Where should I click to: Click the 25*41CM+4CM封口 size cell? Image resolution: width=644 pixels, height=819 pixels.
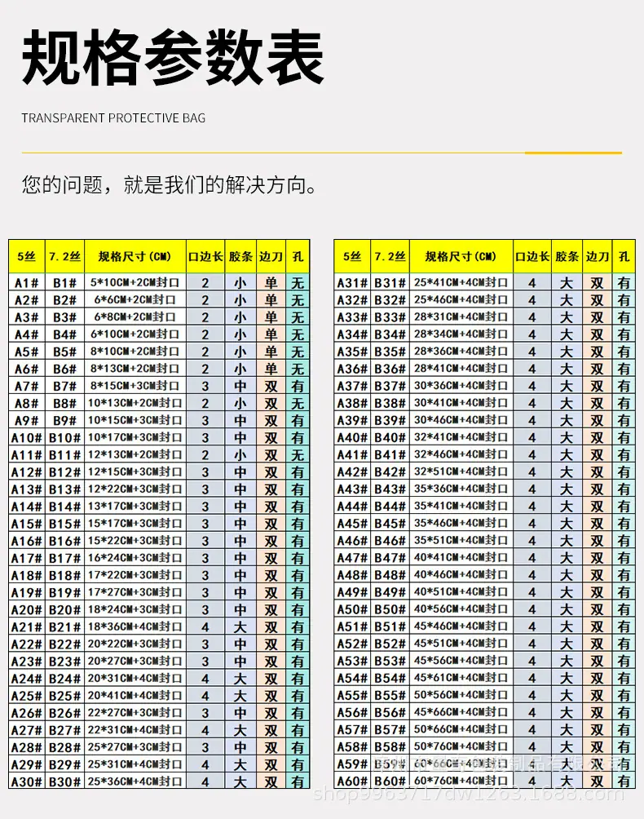[461, 283]
